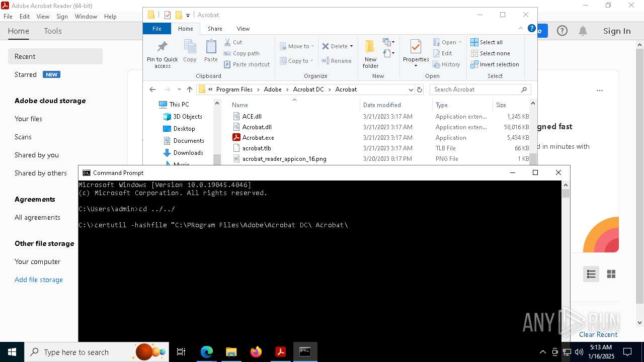Open the three-dot options in Acrobat
The image size is (644, 362).
599,91
